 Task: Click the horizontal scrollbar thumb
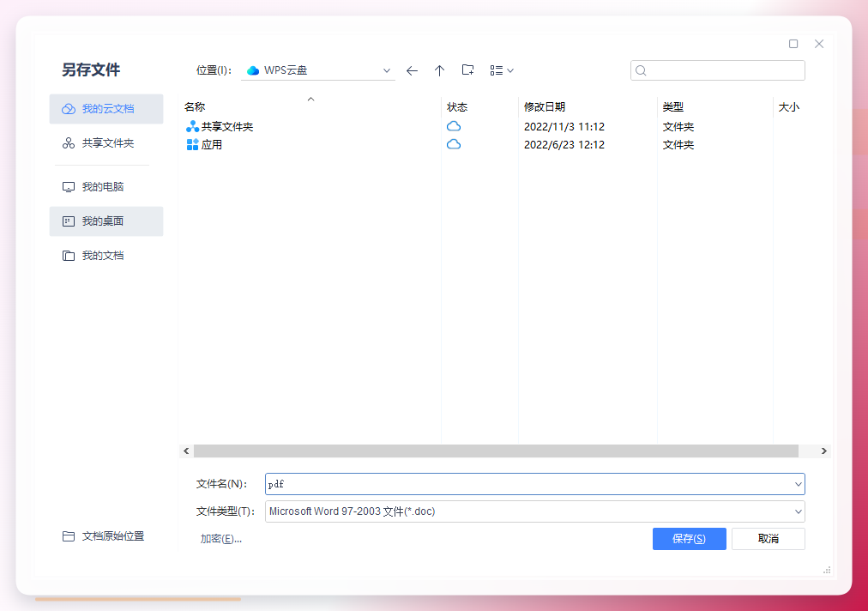[496, 451]
